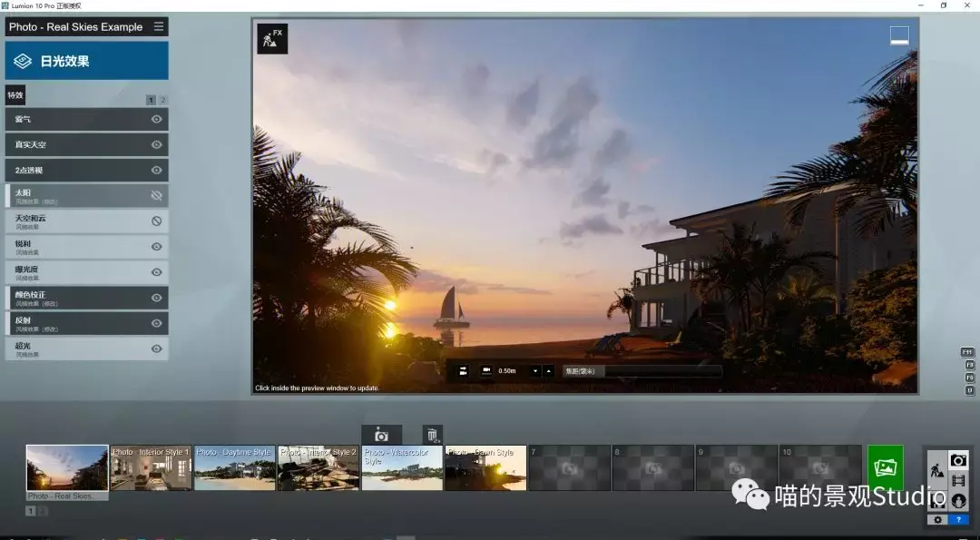This screenshot has height=540, width=980.
Task: Select the 反射 effect row
Action: point(87,323)
